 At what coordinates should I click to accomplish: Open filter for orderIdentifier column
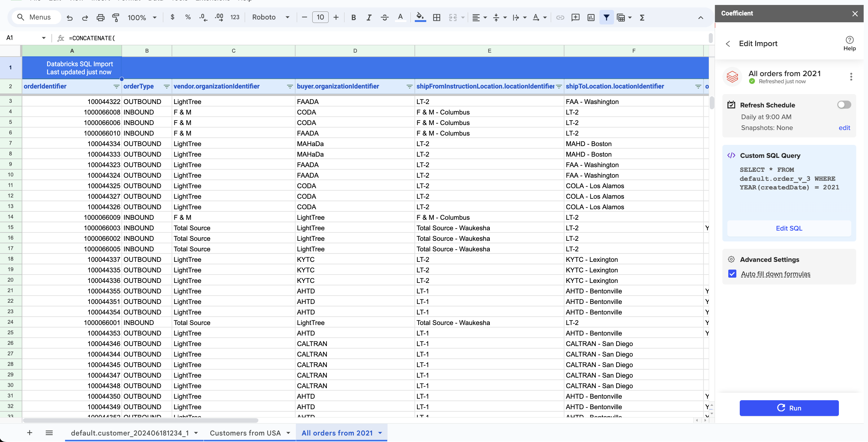tap(116, 87)
